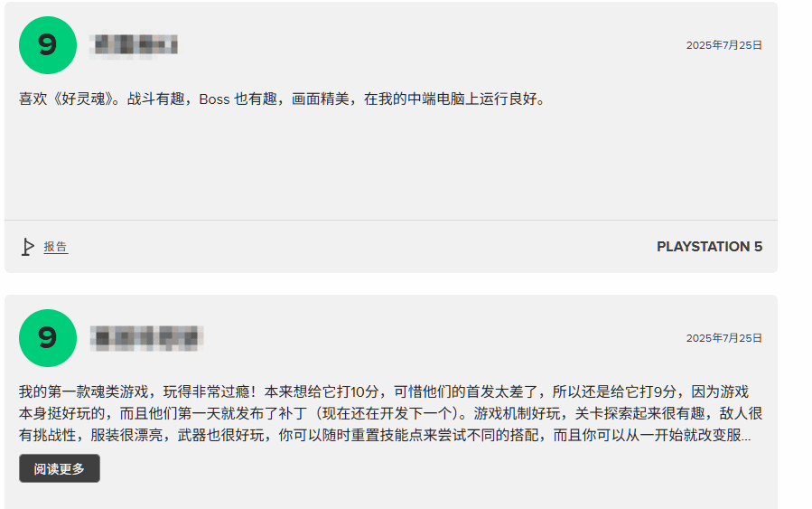
Task: Open the 报告 report link
Action: [x=55, y=247]
